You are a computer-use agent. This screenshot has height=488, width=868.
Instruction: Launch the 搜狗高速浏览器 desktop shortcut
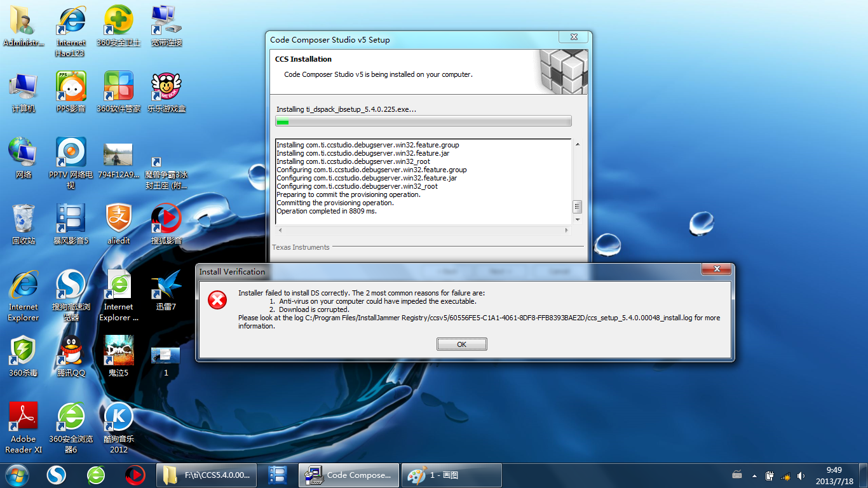[x=71, y=295]
